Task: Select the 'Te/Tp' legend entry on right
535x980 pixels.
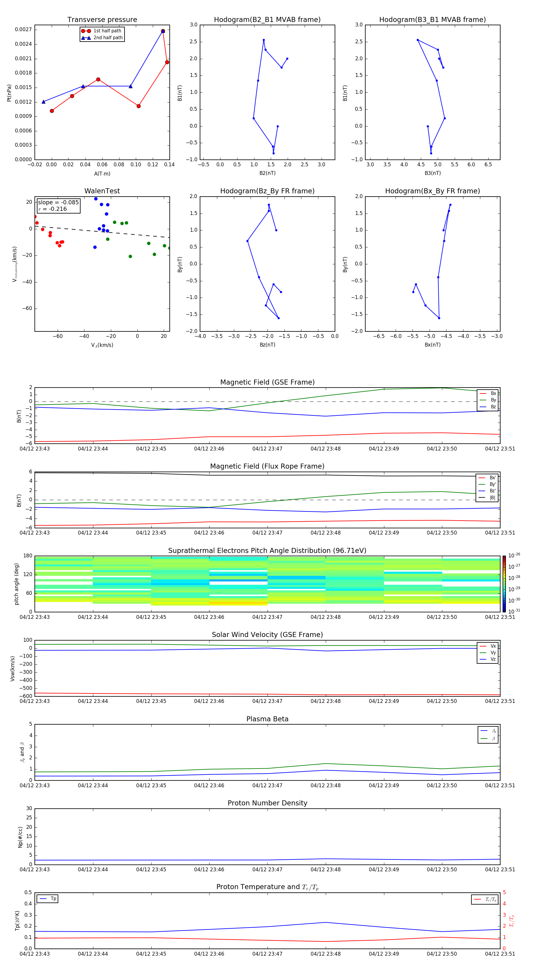Action: (x=485, y=899)
